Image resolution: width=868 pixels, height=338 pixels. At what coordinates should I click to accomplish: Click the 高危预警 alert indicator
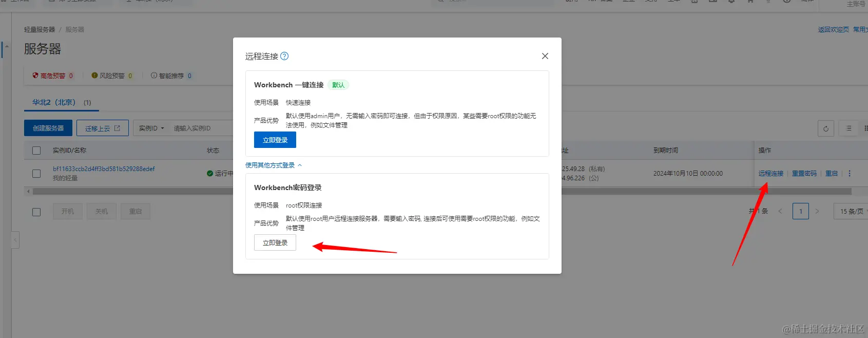pos(53,76)
